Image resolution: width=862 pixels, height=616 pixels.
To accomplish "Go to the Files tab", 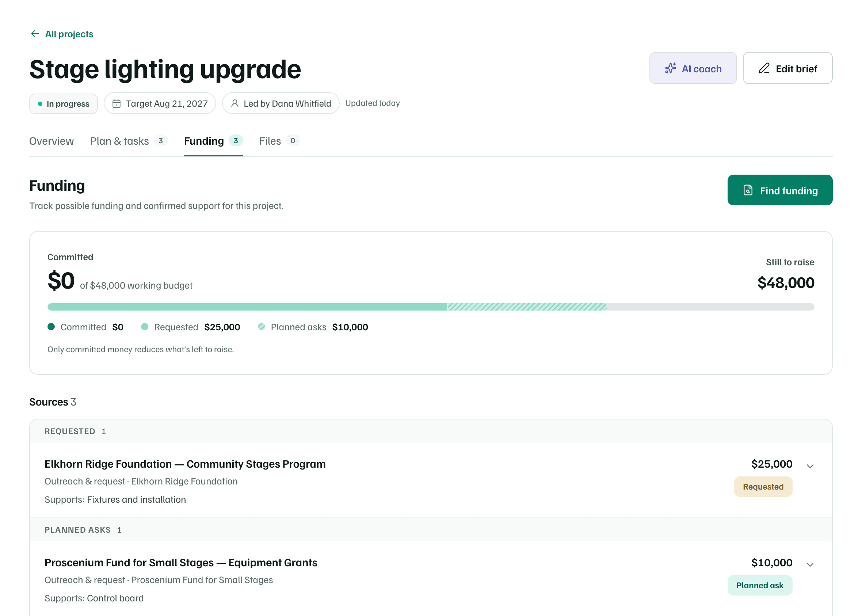I will 279,141.
